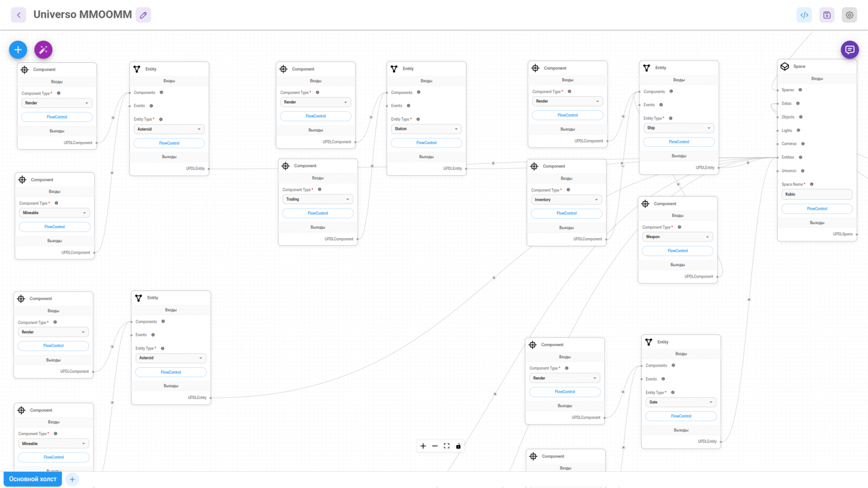Click the Weapon component's UPDLComponent output handle
868x488 pixels.
718,277
